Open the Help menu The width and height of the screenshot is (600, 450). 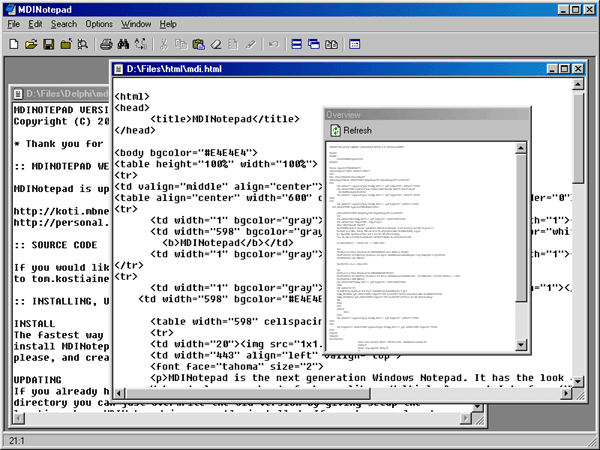pyautogui.click(x=168, y=24)
